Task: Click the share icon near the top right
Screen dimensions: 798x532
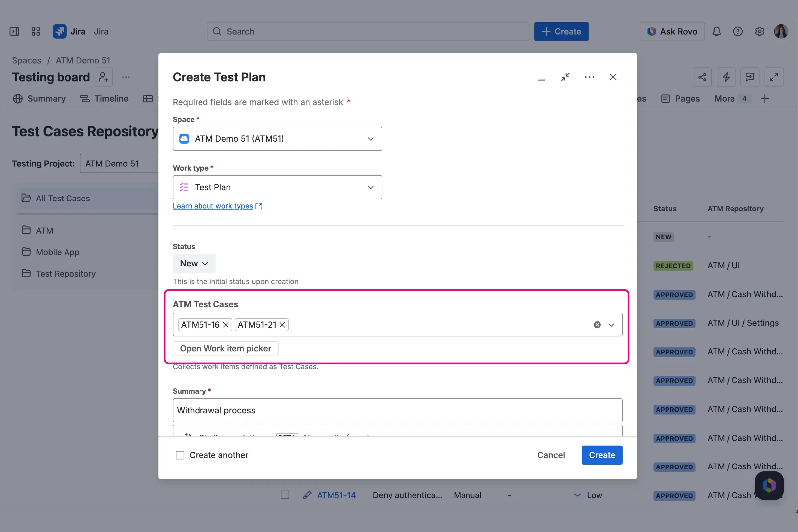Action: pos(702,77)
